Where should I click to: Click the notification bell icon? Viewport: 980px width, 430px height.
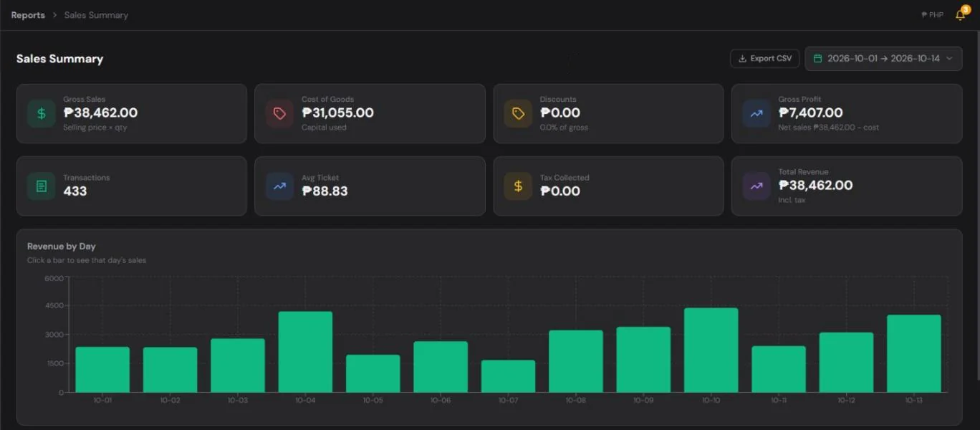960,15
